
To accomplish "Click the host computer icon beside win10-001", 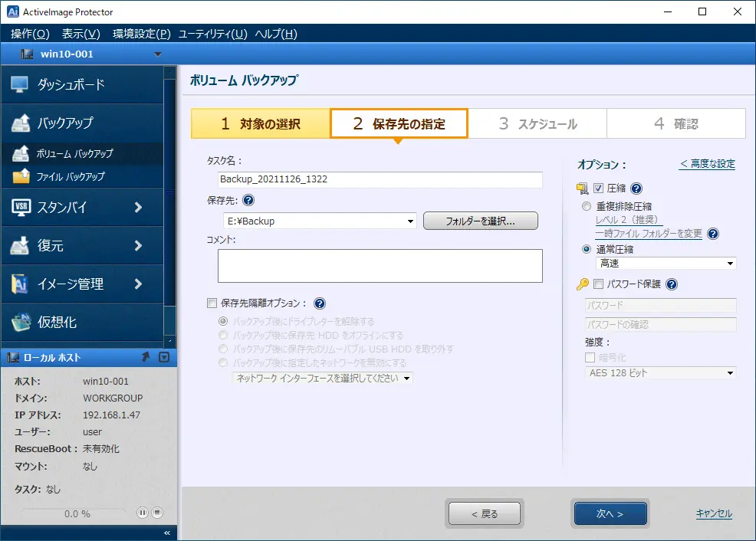I will [x=27, y=54].
